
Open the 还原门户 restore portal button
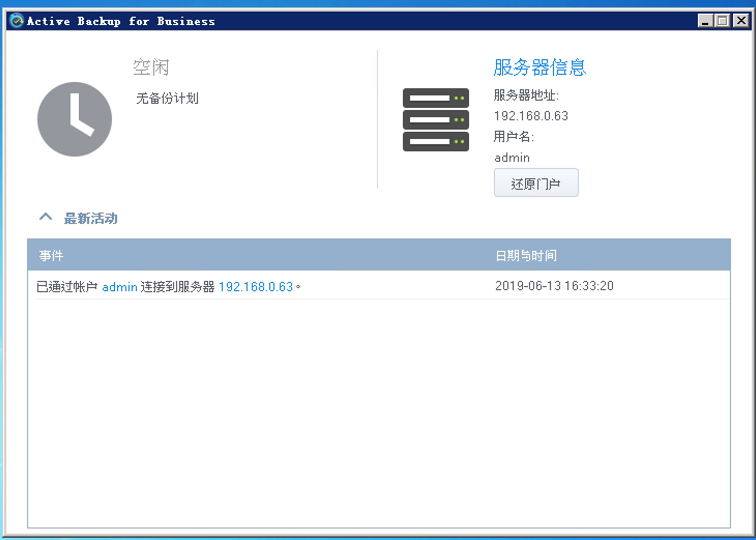[x=536, y=183]
